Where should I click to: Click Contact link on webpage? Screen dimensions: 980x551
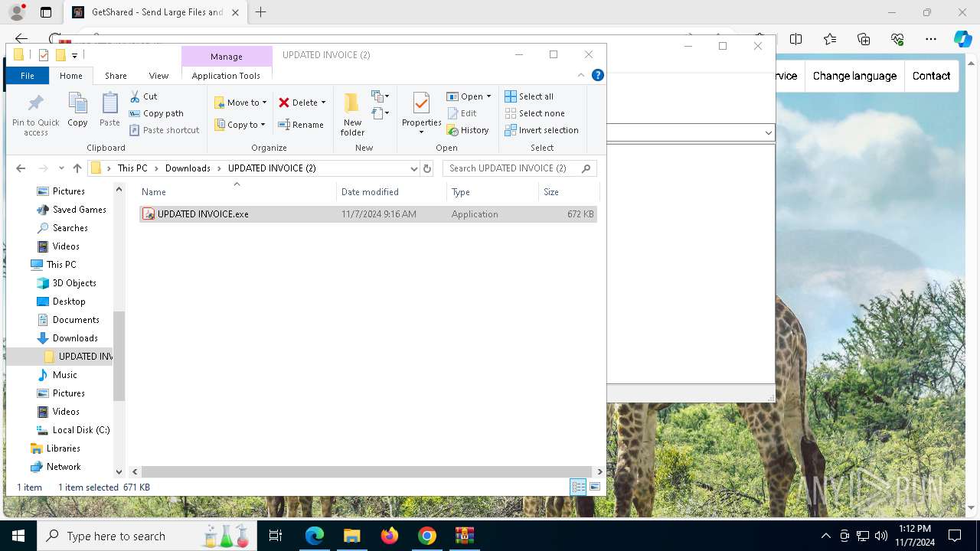point(931,76)
